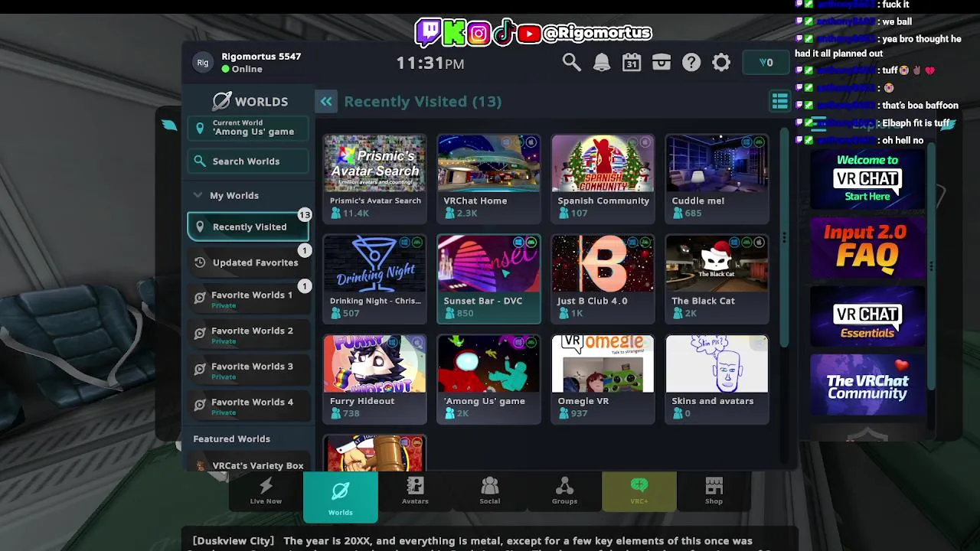Go to Live Now tab
This screenshot has height=551, width=980.
point(266,491)
